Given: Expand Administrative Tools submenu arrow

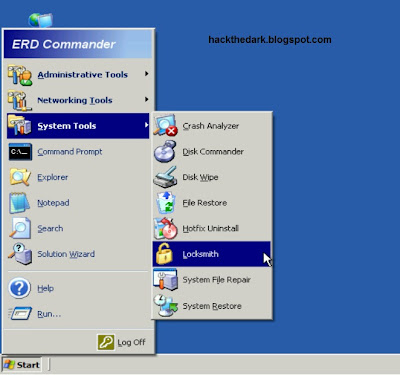Looking at the screenshot, I should click(146, 74).
